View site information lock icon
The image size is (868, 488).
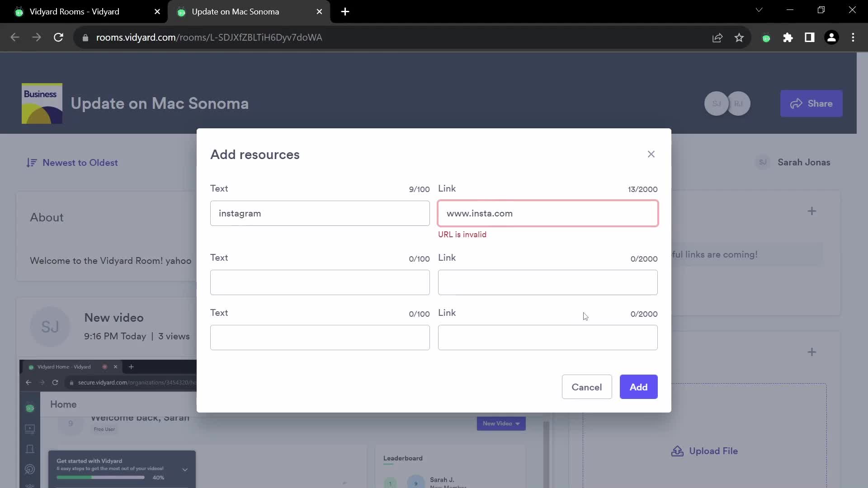85,38
